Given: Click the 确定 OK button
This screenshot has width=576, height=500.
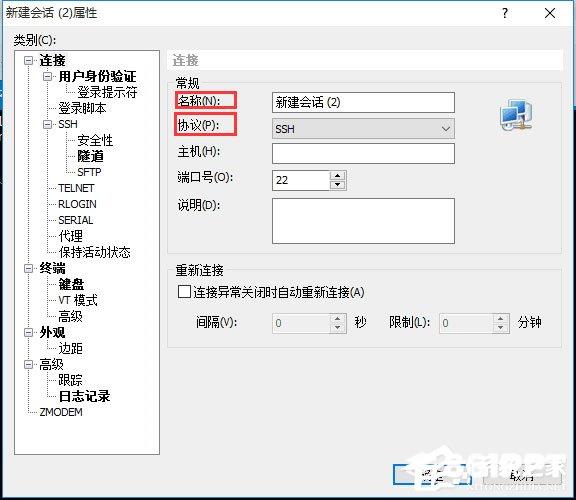Looking at the screenshot, I should tap(432, 474).
